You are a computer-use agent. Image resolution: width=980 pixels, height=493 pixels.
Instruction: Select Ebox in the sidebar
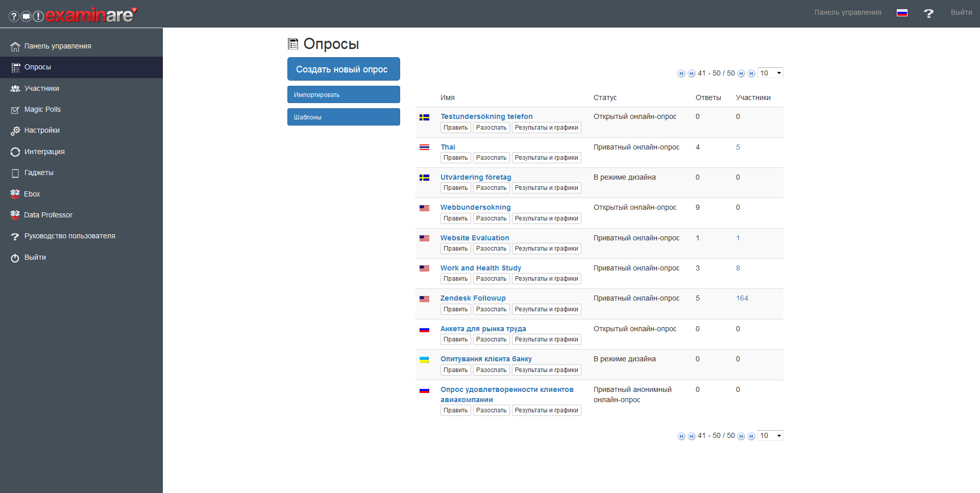click(32, 193)
